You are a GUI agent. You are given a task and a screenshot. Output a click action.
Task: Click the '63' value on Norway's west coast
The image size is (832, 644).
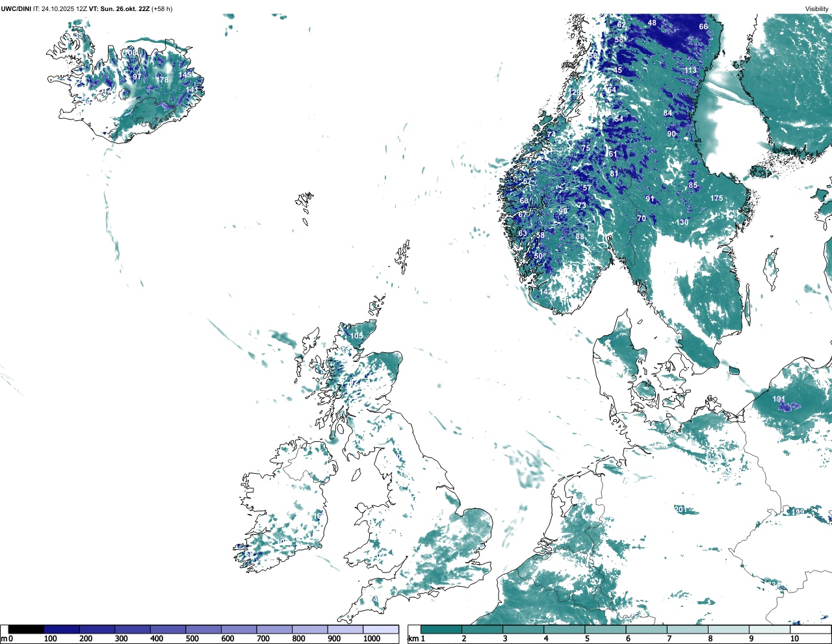click(x=523, y=234)
